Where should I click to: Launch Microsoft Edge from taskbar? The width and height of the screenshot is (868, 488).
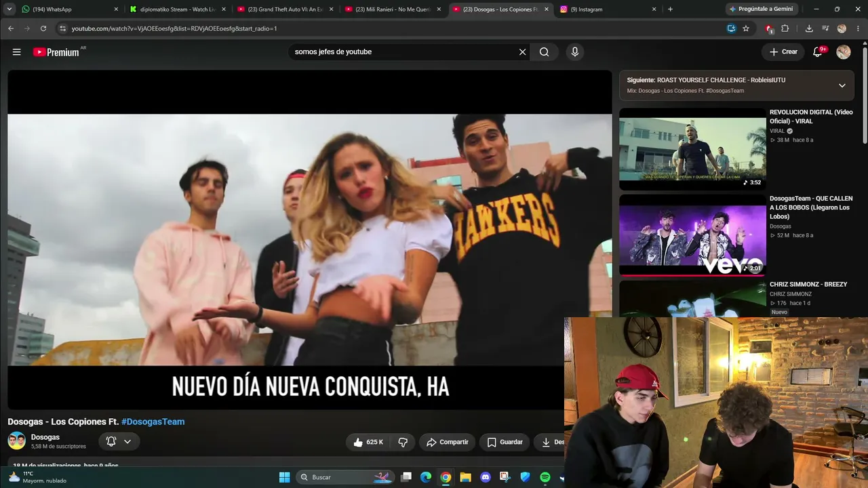coord(426,477)
